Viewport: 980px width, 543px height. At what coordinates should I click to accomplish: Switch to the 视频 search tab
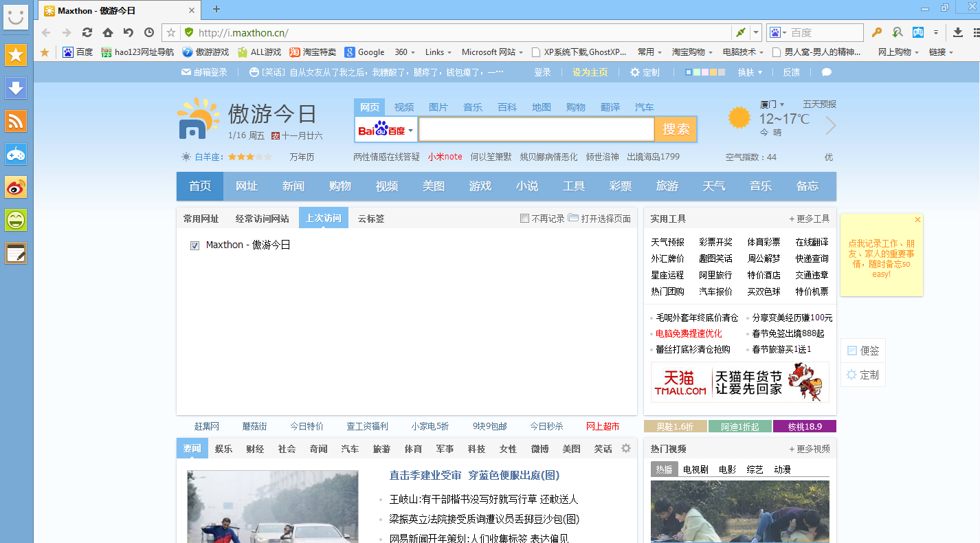coord(404,107)
